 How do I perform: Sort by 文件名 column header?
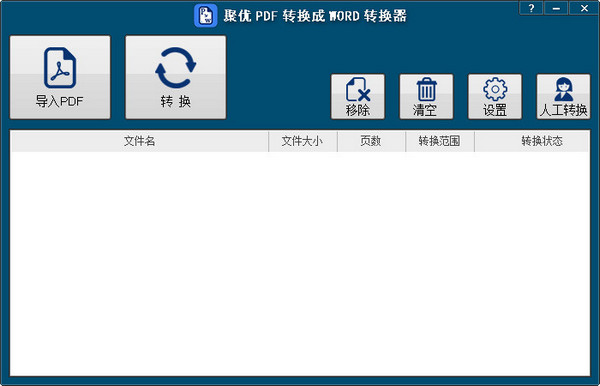[140, 141]
